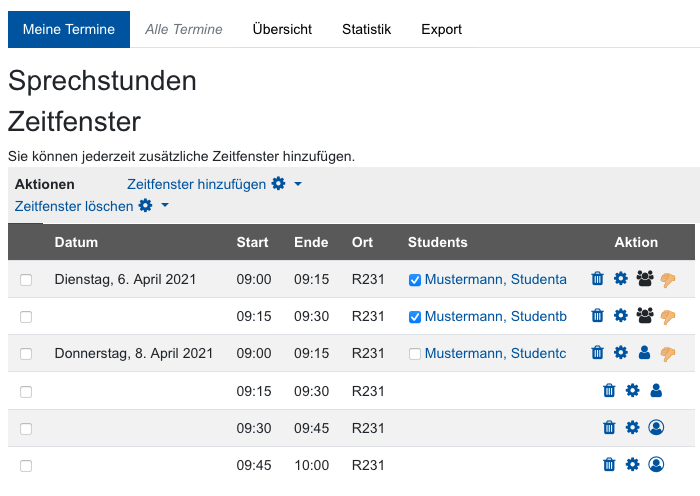The height and width of the screenshot is (496, 700).
Task: Expand the Zeitfenster hinzufügen dropdown
Action: coord(297,185)
